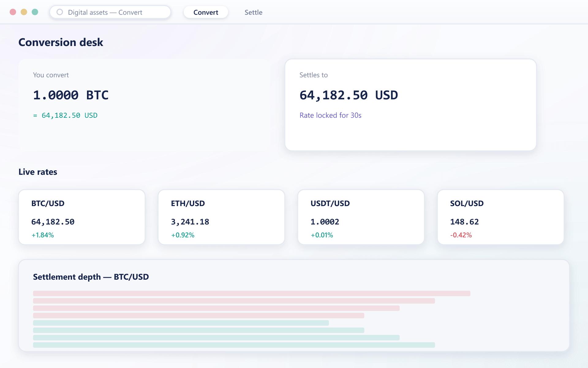The height and width of the screenshot is (368, 588).
Task: Click the 1.0002 USDT price
Action: point(325,222)
